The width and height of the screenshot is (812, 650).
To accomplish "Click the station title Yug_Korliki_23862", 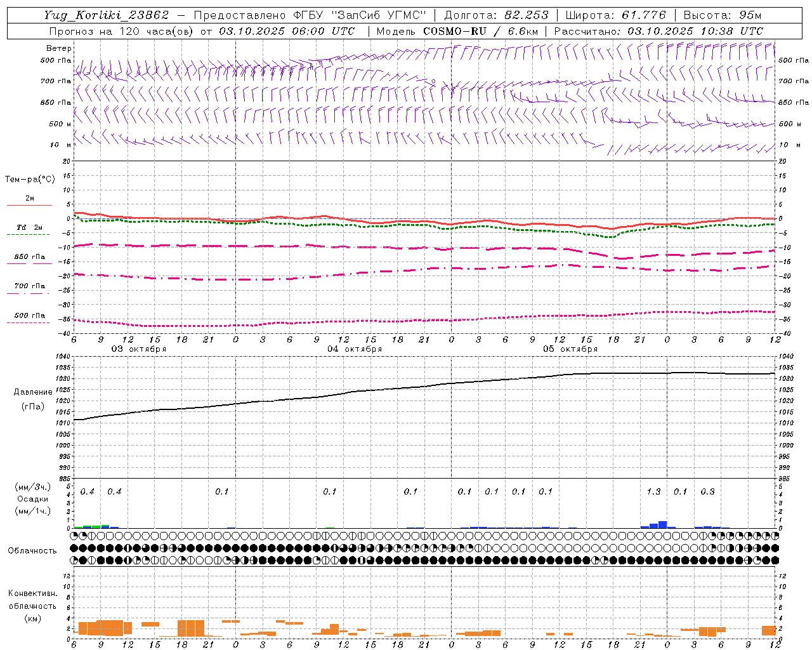I will [x=106, y=15].
